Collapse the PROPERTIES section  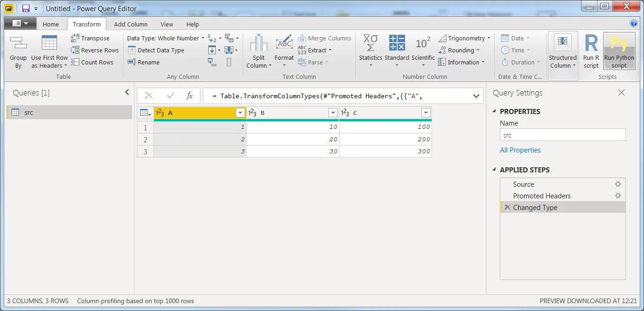click(x=495, y=111)
